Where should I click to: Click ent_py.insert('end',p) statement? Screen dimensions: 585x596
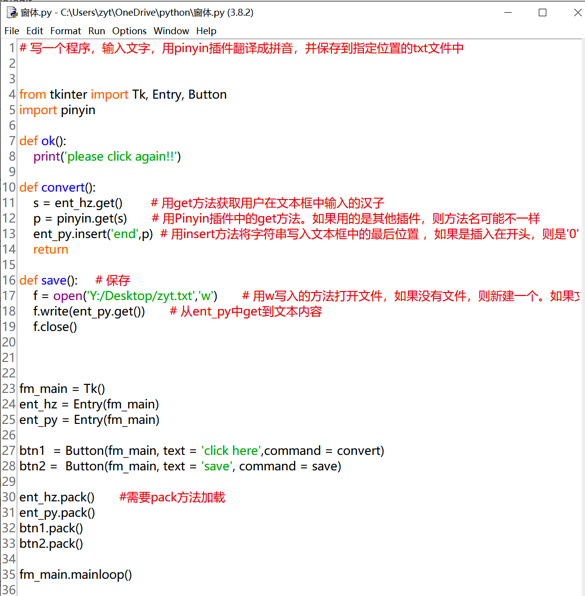click(93, 234)
